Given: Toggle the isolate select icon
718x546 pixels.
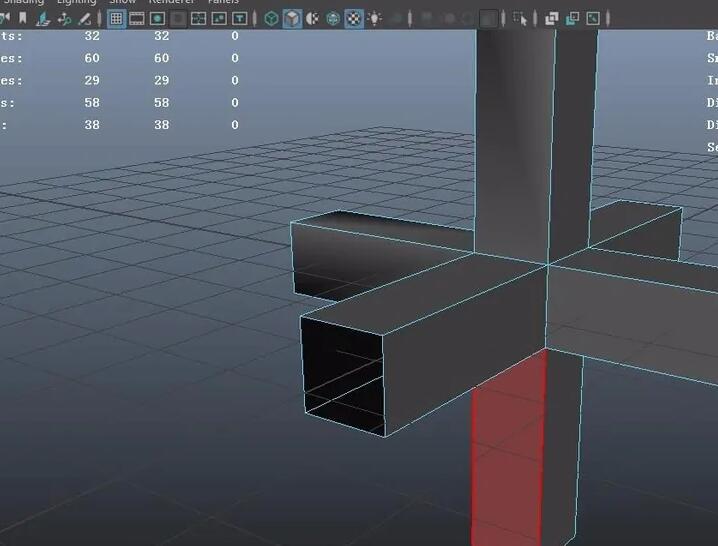Looking at the screenshot, I should click(520, 18).
